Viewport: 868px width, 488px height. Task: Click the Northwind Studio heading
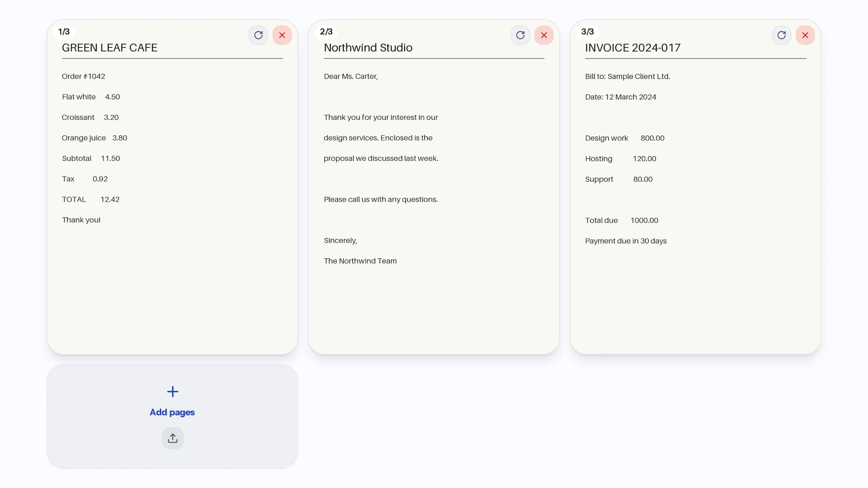(x=368, y=48)
